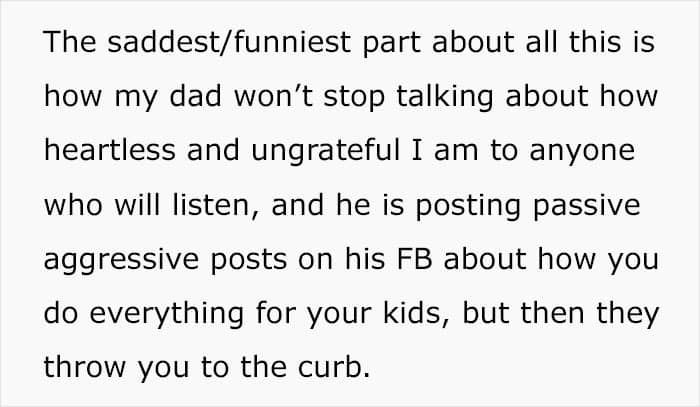Click the abbreviation "FB"

[x=414, y=259]
